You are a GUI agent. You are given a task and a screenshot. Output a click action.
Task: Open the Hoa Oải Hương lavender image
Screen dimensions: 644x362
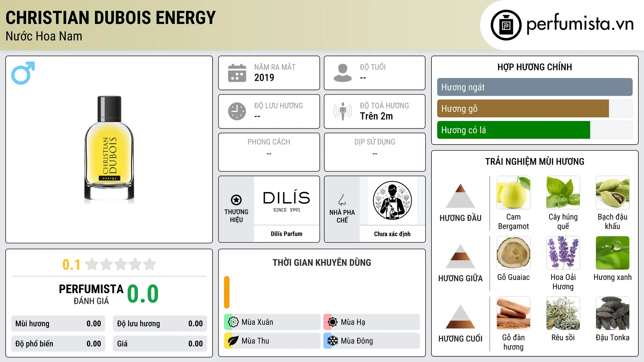point(563,253)
